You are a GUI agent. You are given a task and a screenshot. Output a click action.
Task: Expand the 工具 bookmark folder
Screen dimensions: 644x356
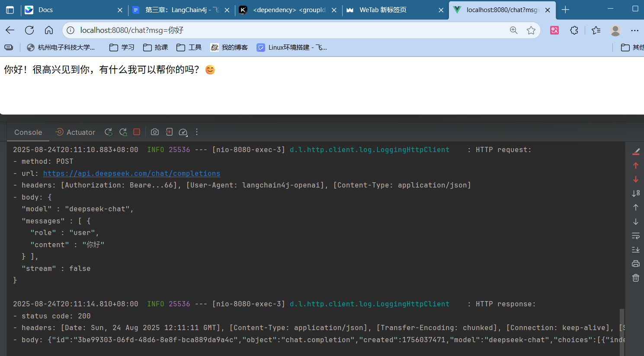click(x=189, y=48)
